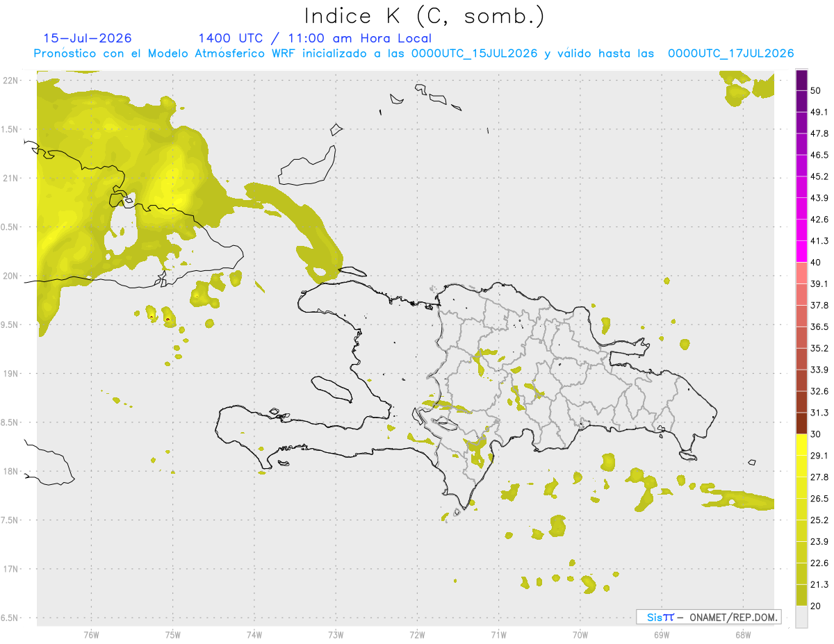The height and width of the screenshot is (644, 834).
Task: Select the bright yellow swatch between 29.1 and 30
Action: (801, 445)
